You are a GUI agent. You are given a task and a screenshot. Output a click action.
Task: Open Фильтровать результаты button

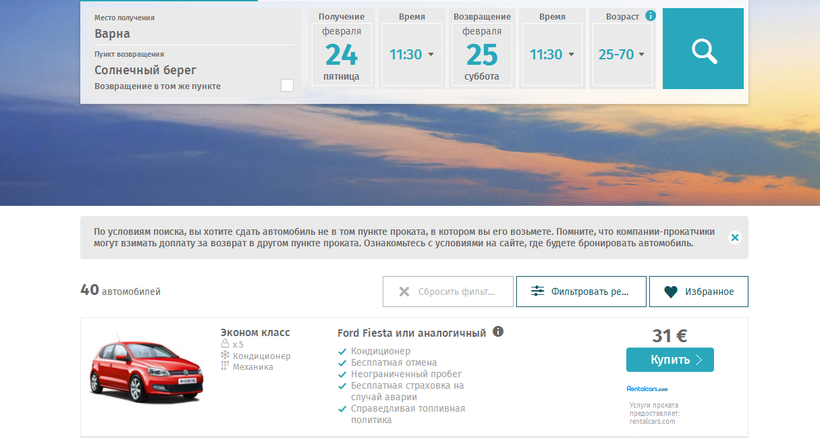(x=580, y=292)
